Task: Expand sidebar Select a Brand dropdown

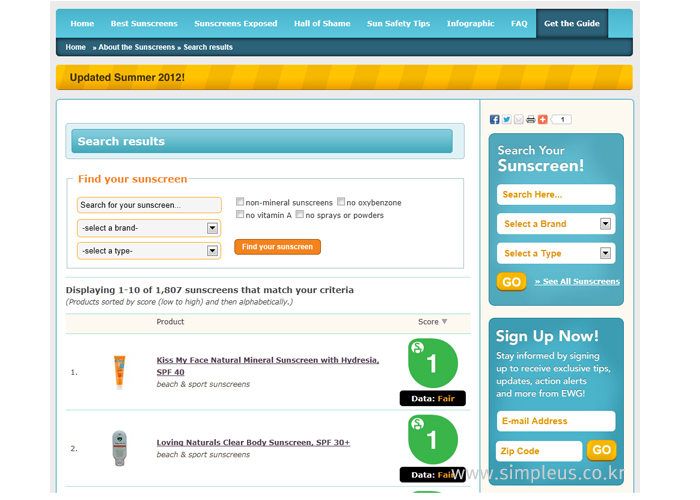Action: 556,224
